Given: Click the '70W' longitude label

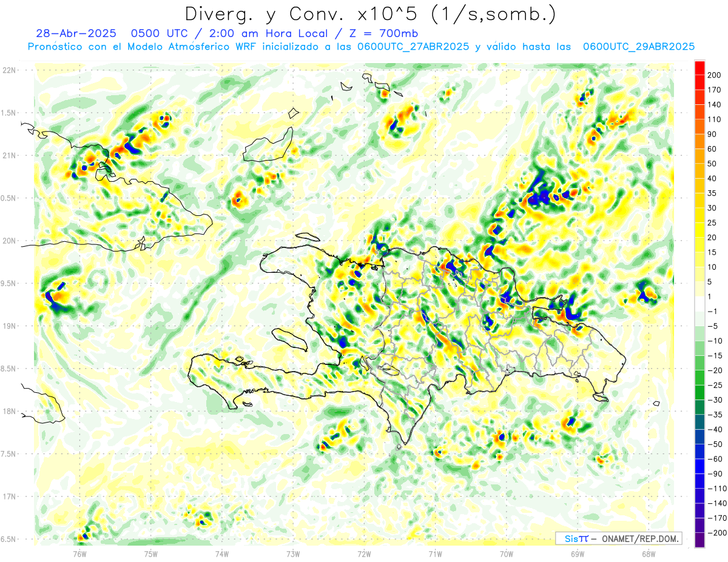Looking at the screenshot, I should point(507,554).
